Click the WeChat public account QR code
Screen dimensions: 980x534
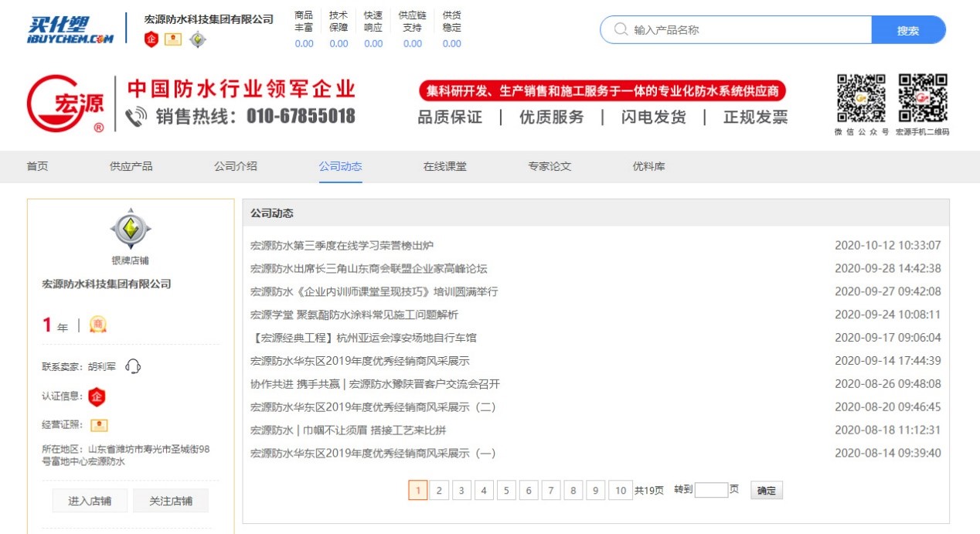(x=861, y=98)
